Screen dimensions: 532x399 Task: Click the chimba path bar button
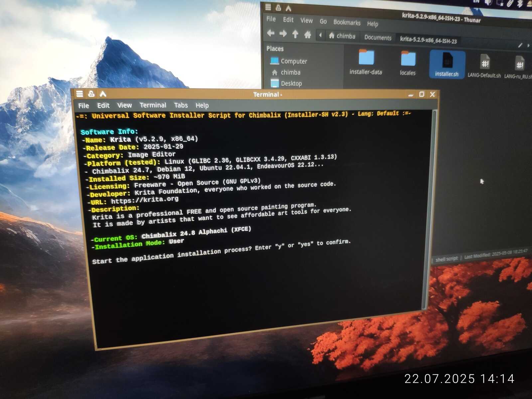pos(342,36)
